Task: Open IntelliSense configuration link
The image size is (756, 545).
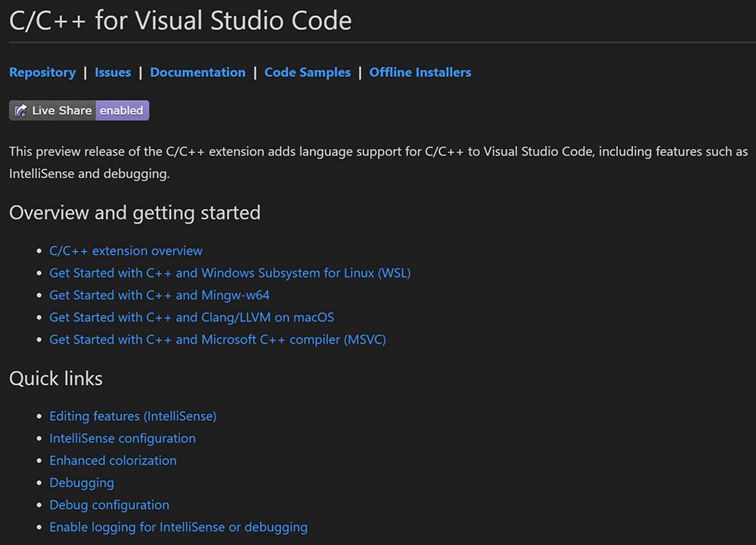Action: [122, 438]
